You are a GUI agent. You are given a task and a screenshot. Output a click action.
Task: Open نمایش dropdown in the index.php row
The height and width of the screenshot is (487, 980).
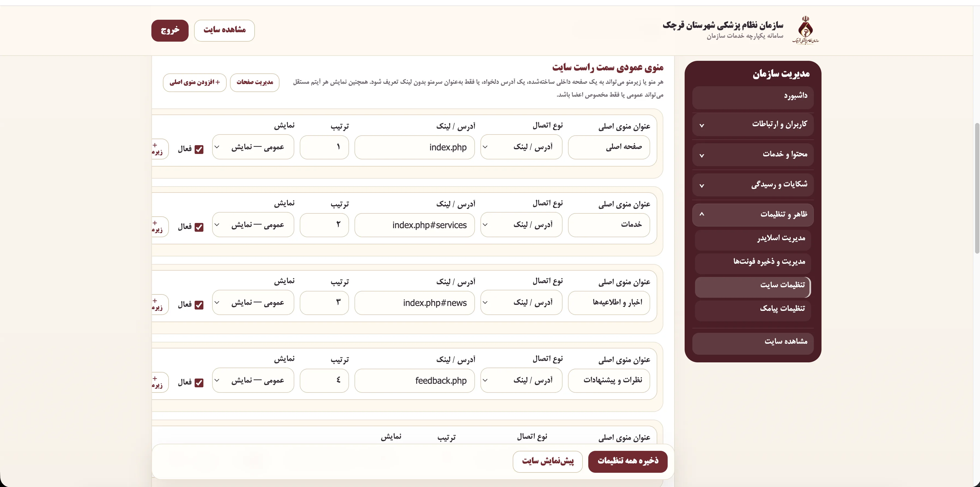(x=253, y=147)
